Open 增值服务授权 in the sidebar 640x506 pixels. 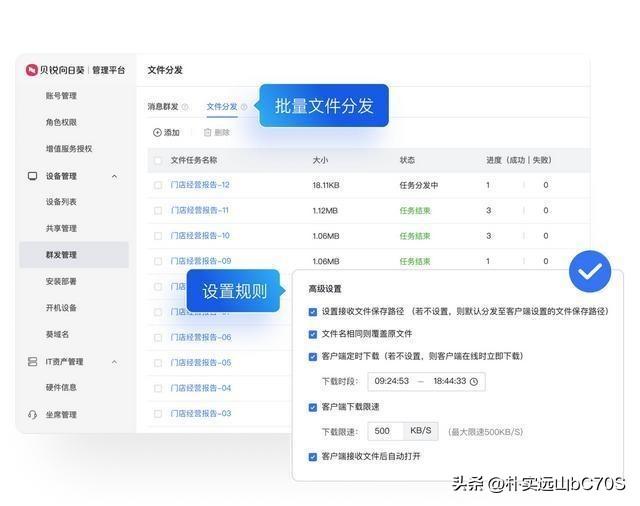pyautogui.click(x=69, y=149)
